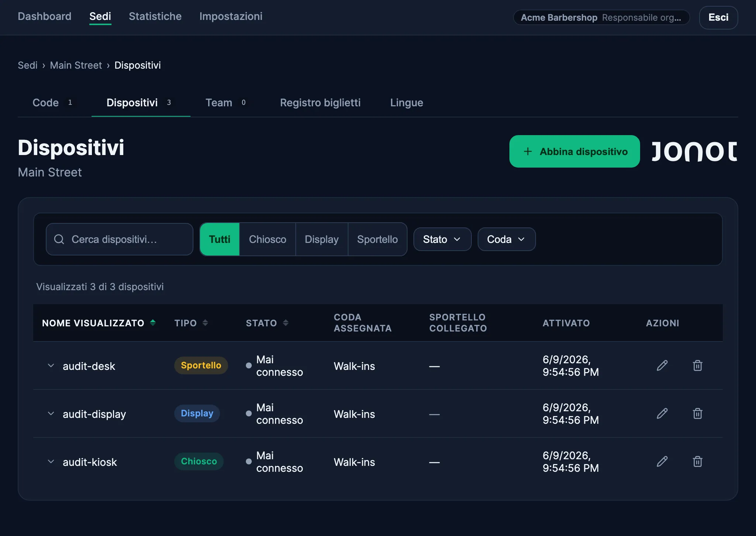Delete the audit-kiosk device

coord(697,461)
